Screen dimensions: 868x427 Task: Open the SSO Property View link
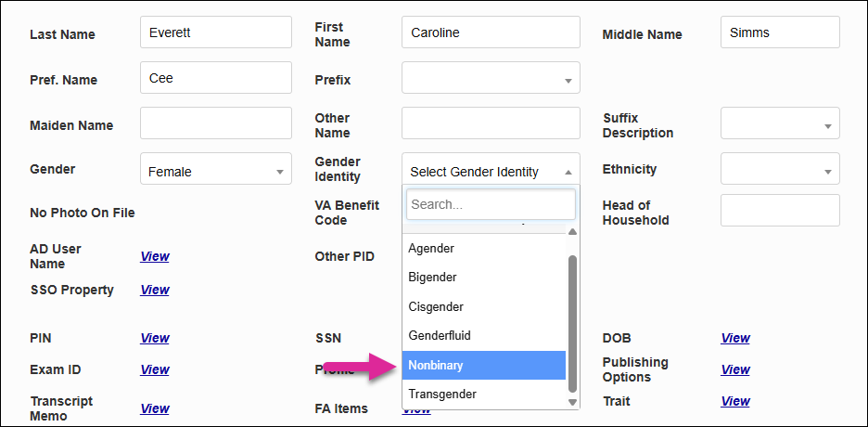155,290
